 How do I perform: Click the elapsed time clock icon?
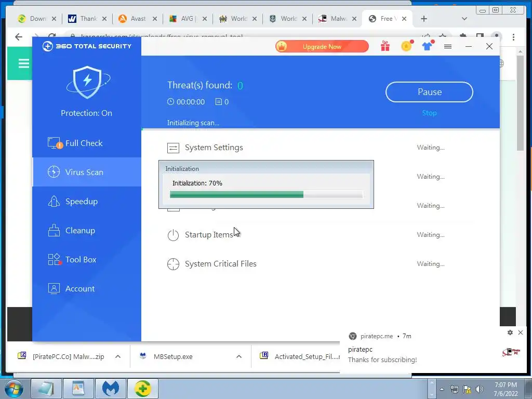coord(170,101)
